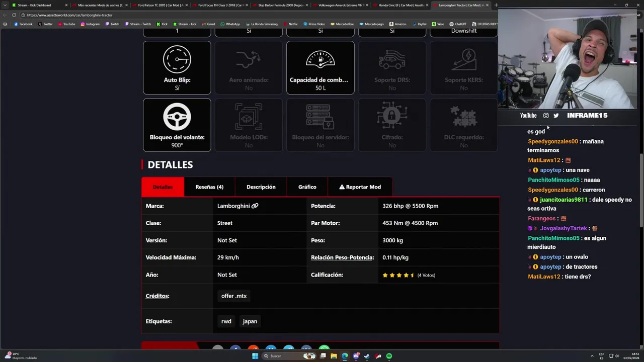Image resolution: width=644 pixels, height=362 pixels.
Task: Click Reportar Mod
Action: tap(360, 187)
